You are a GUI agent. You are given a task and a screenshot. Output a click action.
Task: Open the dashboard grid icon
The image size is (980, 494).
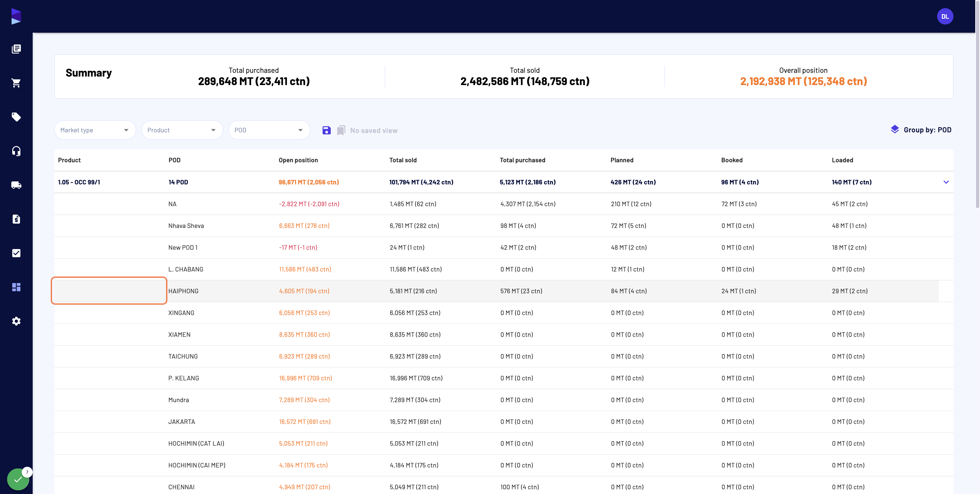(16, 287)
